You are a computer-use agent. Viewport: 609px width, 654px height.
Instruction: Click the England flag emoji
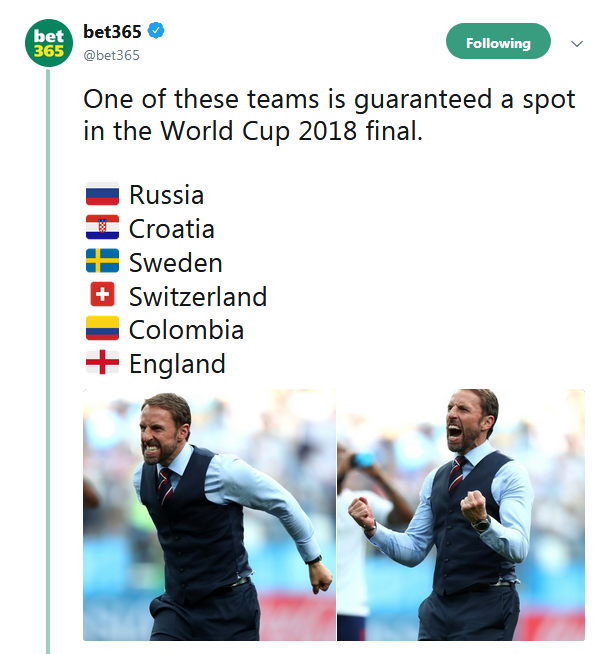[103, 362]
